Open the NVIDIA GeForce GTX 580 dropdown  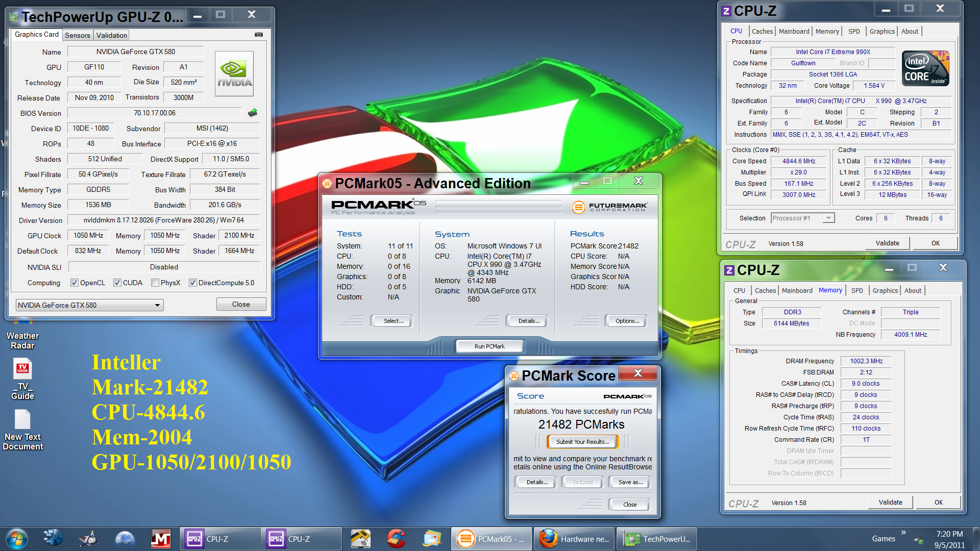tap(90, 305)
